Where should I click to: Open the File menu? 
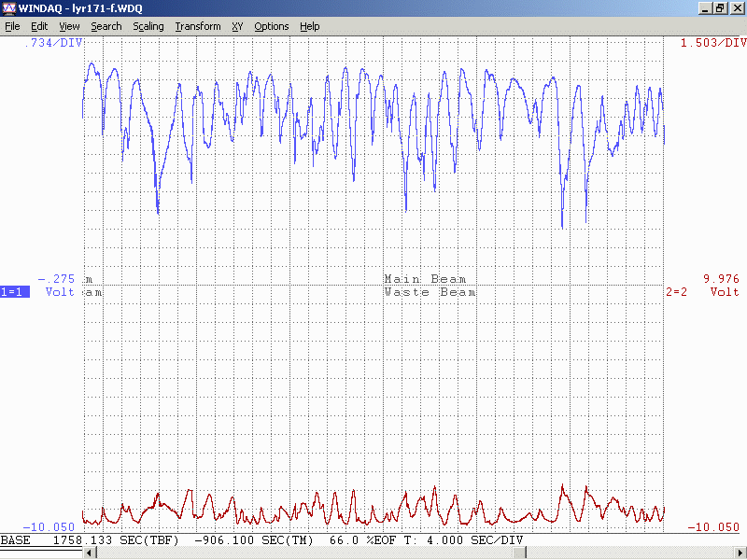point(12,26)
